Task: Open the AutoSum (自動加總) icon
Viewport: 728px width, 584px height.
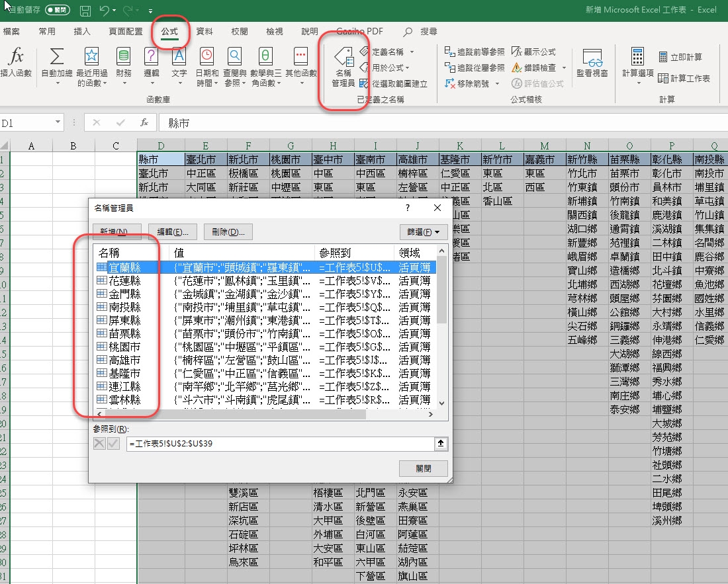Action: [x=57, y=57]
